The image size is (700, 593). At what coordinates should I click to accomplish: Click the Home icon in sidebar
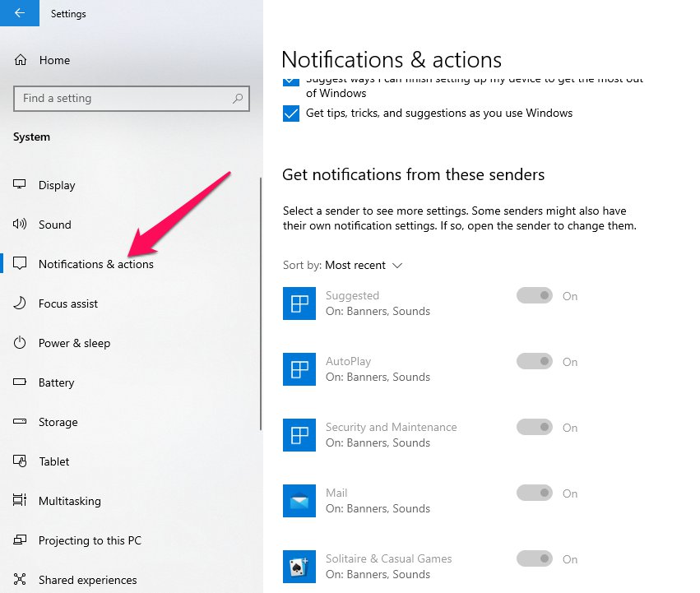point(21,60)
